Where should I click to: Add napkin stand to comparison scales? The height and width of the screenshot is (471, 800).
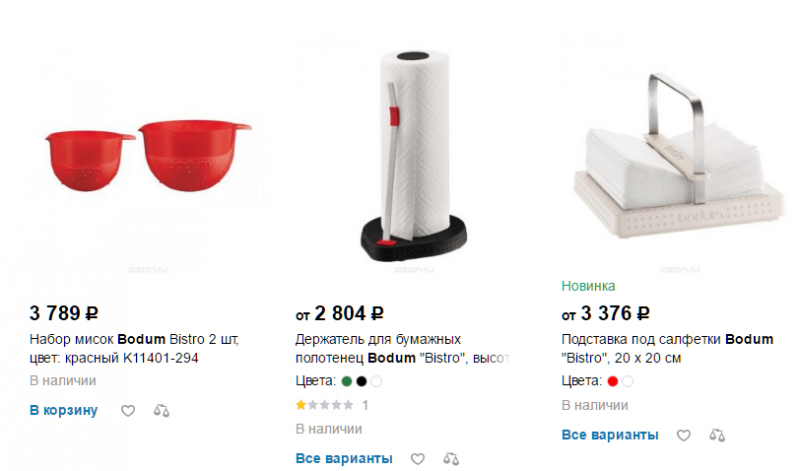[x=717, y=435]
